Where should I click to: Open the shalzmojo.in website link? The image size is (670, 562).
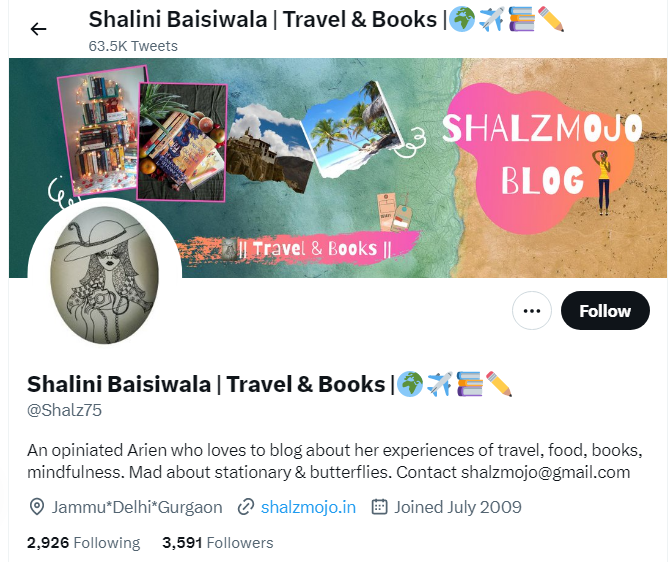(x=308, y=507)
